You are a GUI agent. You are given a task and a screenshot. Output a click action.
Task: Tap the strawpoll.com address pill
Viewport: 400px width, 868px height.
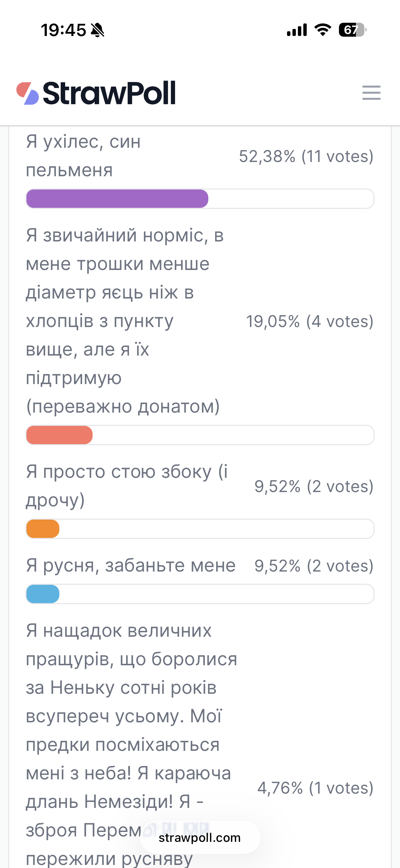200,838
